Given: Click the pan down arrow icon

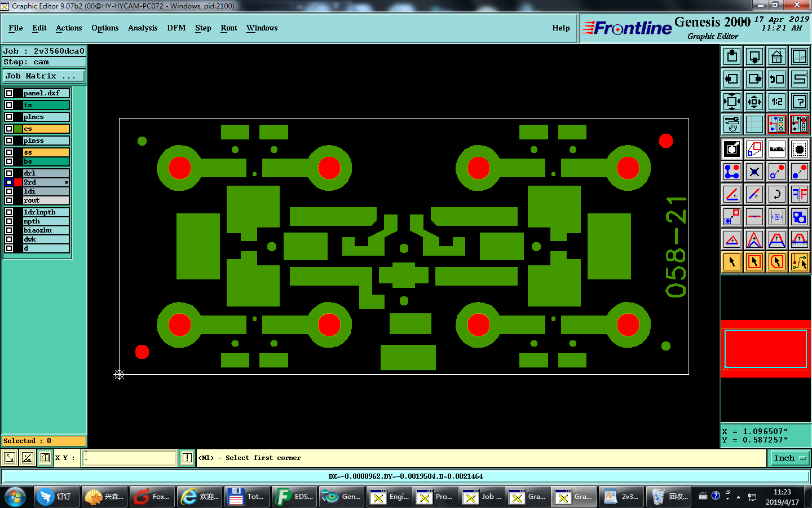Looking at the screenshot, I should pos(754,56).
